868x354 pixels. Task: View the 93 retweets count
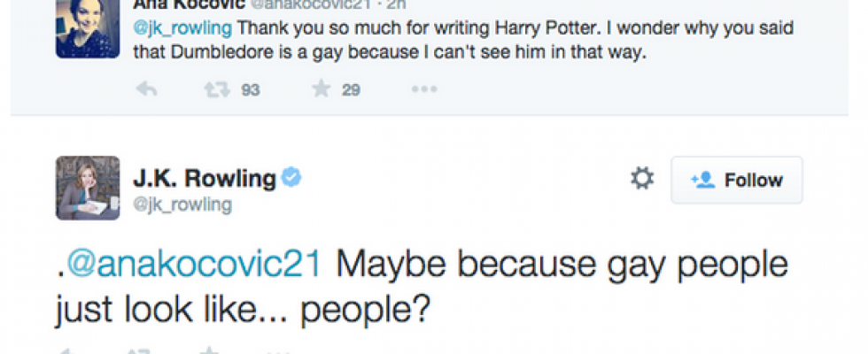point(251,89)
